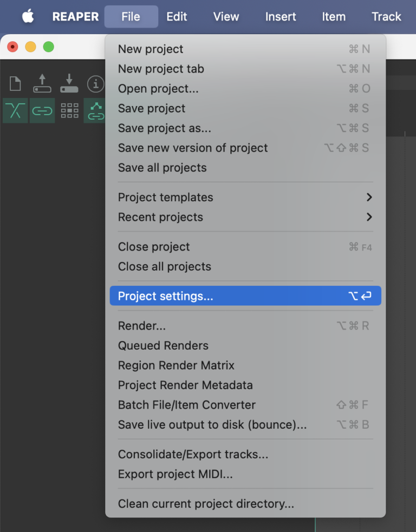Choose Batch File/Item Converter
This screenshot has height=532, width=416.
[187, 405]
